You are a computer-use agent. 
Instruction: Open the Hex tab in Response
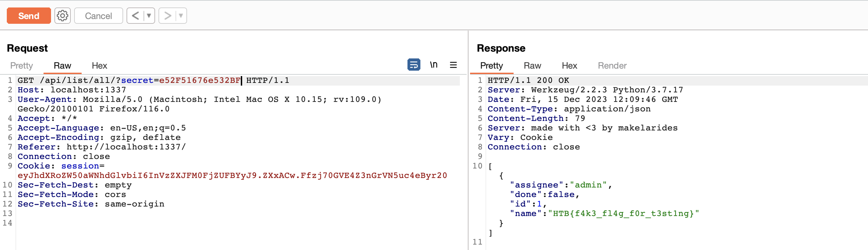click(x=569, y=66)
